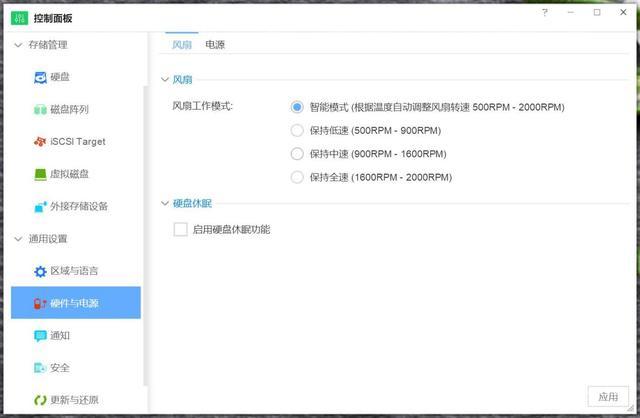Click the iSCSI Target icon
The image size is (640, 418).
(x=40, y=142)
